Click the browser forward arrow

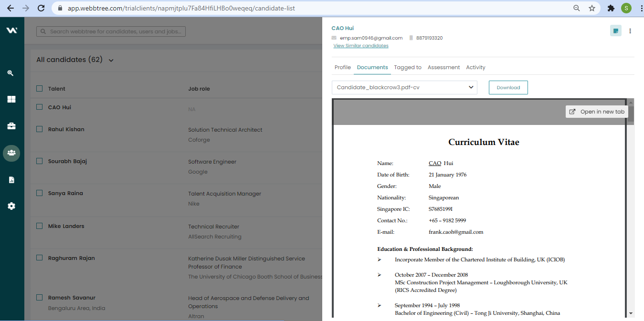(x=26, y=8)
